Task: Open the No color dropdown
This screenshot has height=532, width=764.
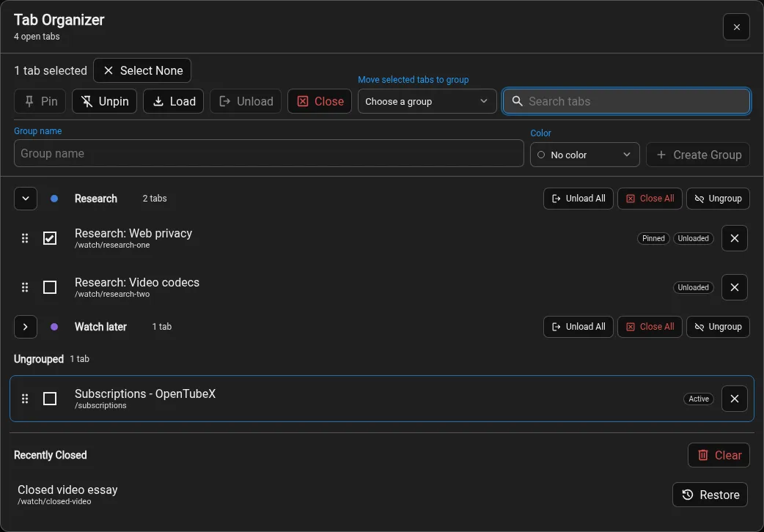Action: [x=584, y=155]
